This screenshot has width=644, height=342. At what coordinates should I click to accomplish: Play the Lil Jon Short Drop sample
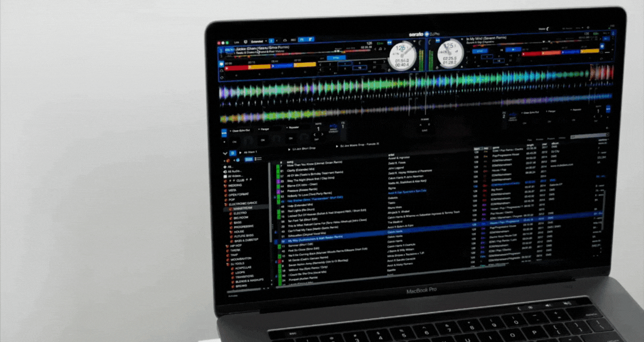click(289, 149)
